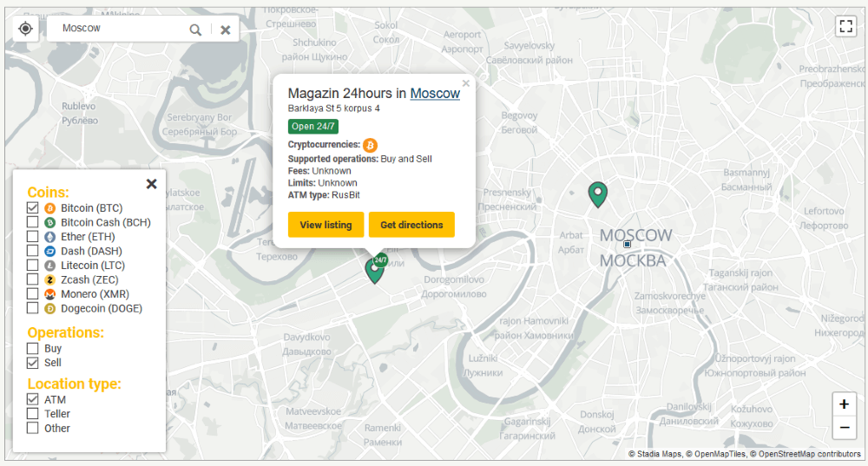Click the Coins: heading
Viewport: 868px width, 466px height.
pyautogui.click(x=48, y=192)
